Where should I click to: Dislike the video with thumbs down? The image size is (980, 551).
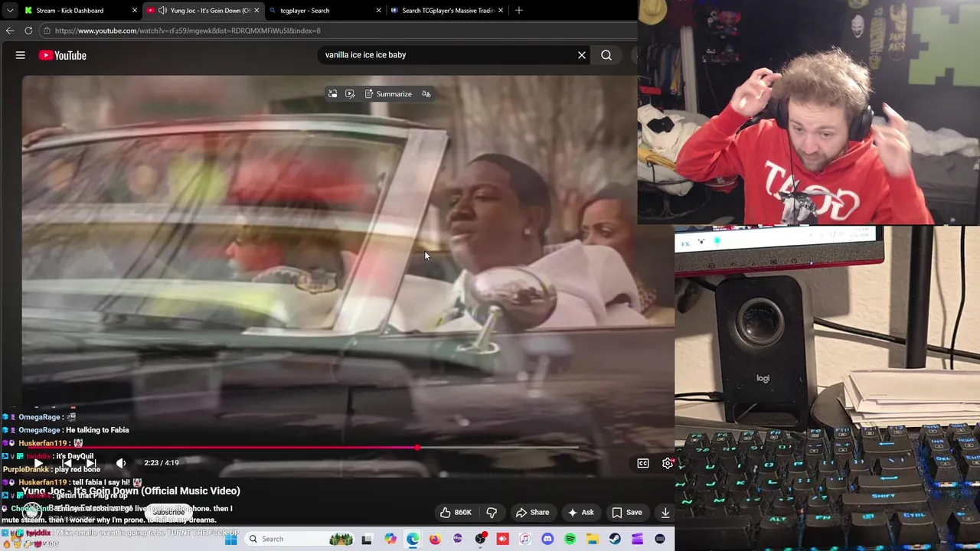click(x=492, y=513)
